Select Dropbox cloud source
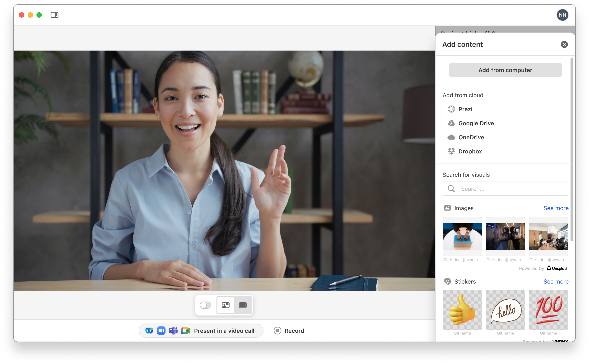The width and height of the screenshot is (589, 364). 470,151
